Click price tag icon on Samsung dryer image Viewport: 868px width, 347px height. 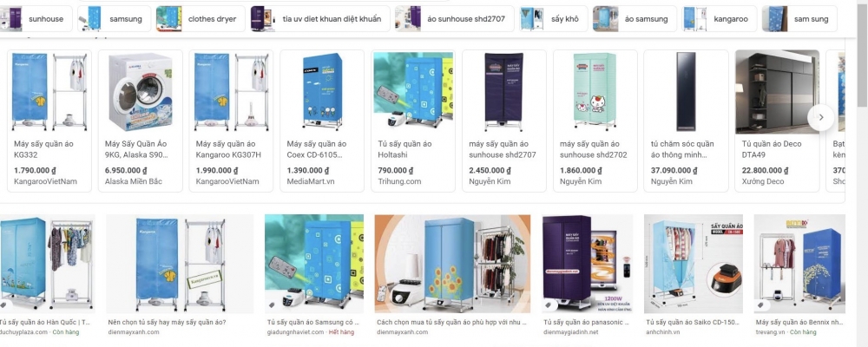tap(271, 304)
